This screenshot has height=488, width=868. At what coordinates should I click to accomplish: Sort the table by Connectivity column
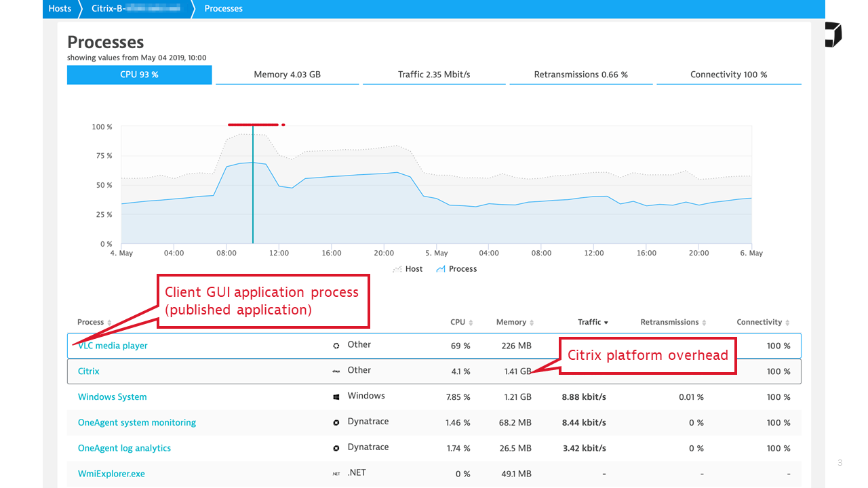(763, 323)
